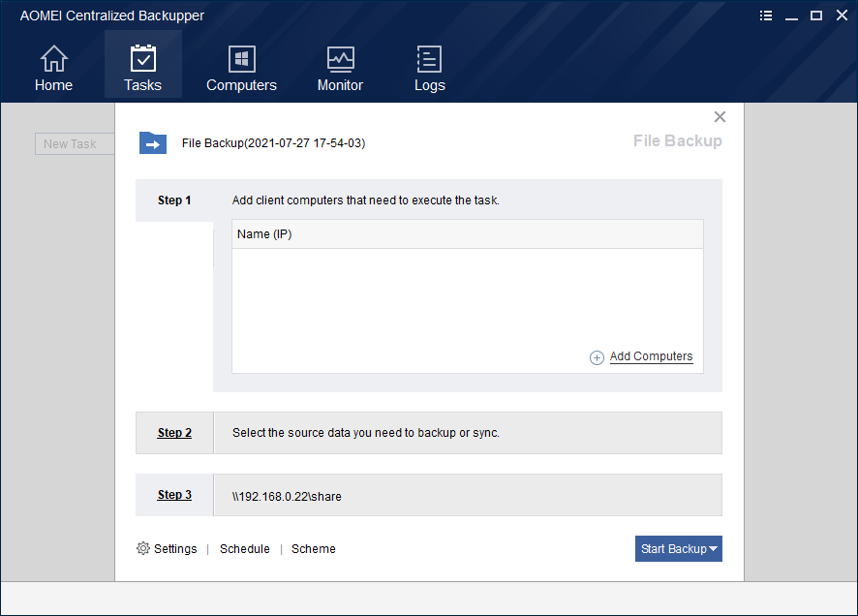Screen dimensions: 858x616
Task: Click the Settings gear icon
Action: tap(142, 548)
